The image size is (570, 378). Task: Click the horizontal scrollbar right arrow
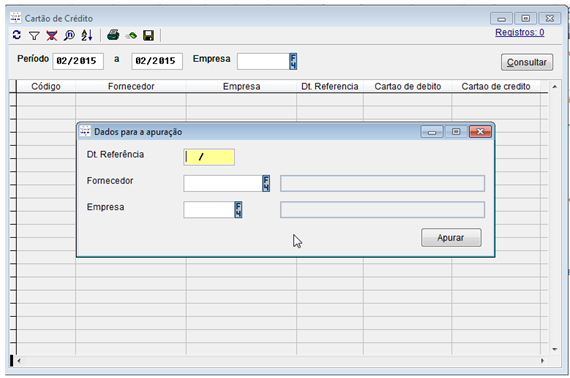coord(542,361)
